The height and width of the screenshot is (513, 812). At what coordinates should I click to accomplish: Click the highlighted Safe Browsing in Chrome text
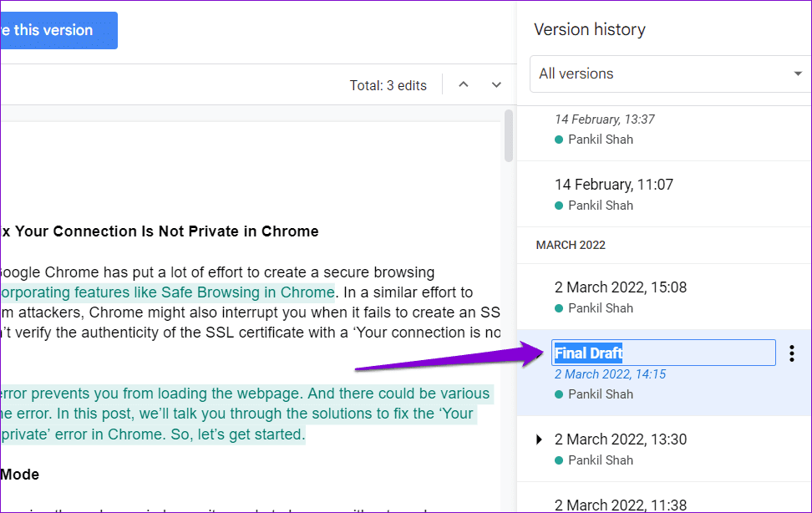247,292
